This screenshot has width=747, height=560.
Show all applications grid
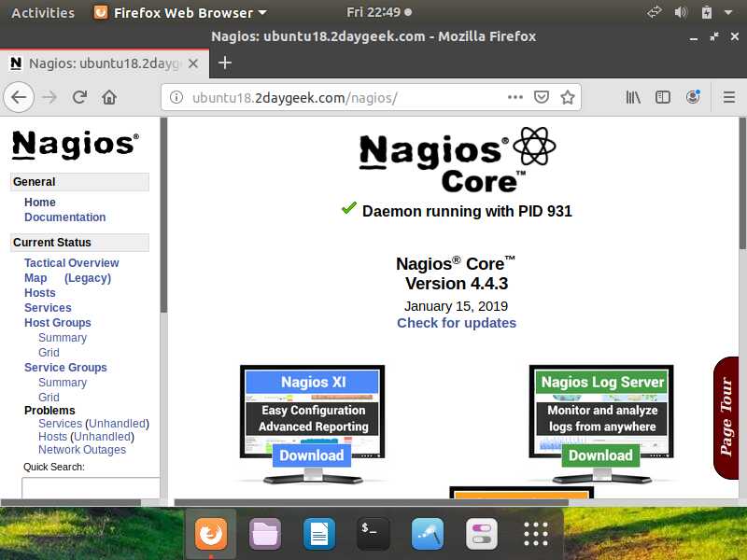tap(536, 534)
